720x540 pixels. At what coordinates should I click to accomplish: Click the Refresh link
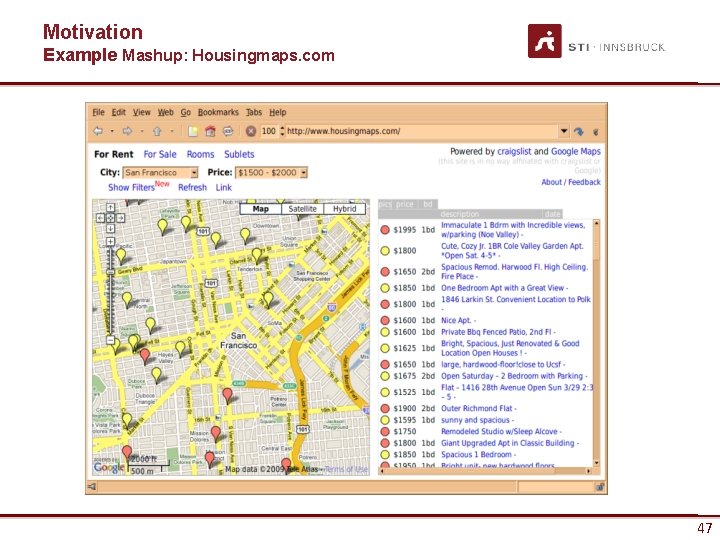pyautogui.click(x=192, y=187)
